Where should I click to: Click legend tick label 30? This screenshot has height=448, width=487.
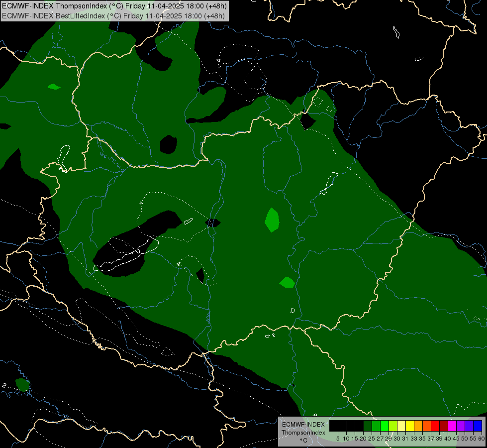pos(397,439)
